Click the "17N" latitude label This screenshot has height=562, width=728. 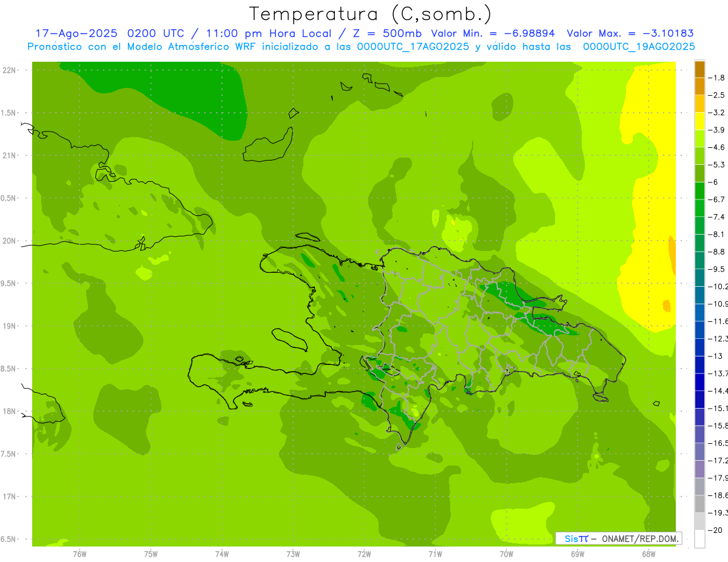pos(10,497)
